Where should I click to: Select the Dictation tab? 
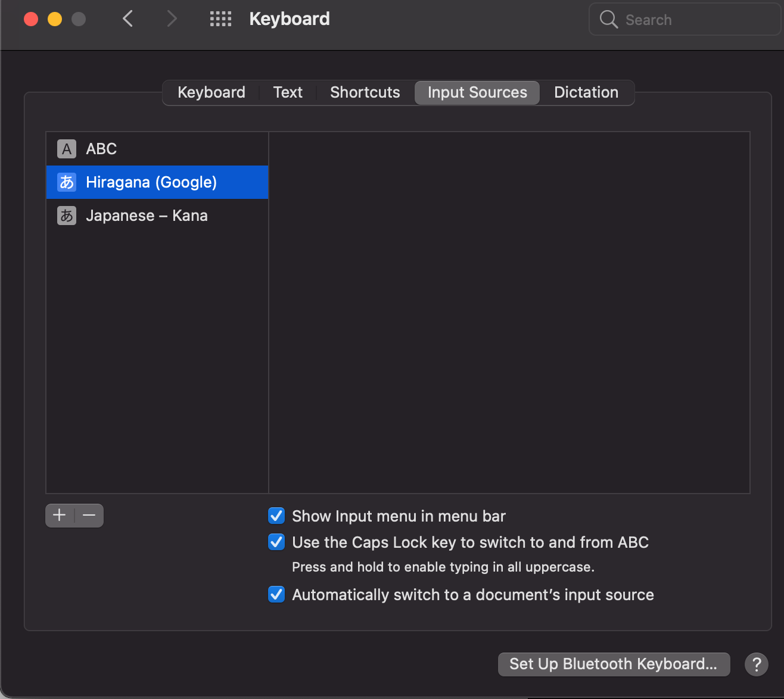pos(586,93)
